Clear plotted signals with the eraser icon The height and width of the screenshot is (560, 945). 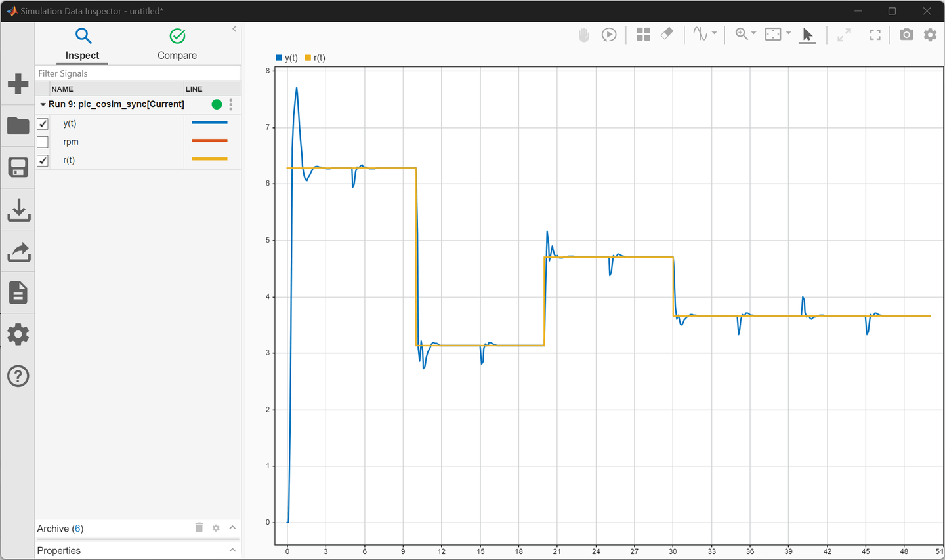[x=667, y=35]
